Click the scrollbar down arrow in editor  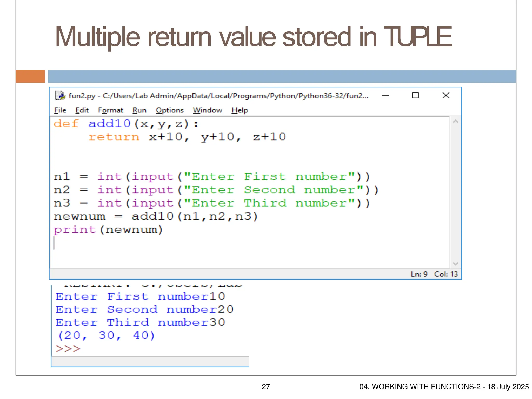pos(455,264)
